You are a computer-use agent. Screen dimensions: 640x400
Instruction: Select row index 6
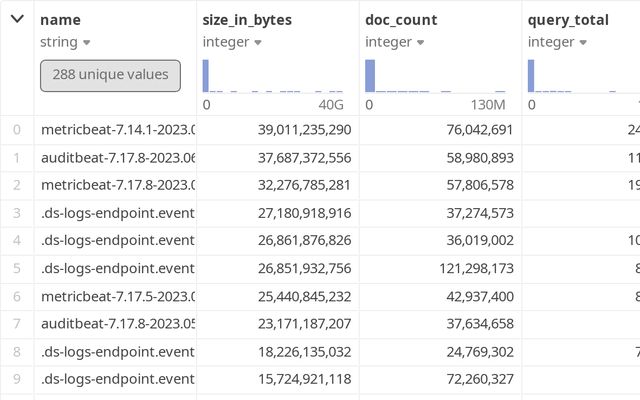(16, 296)
